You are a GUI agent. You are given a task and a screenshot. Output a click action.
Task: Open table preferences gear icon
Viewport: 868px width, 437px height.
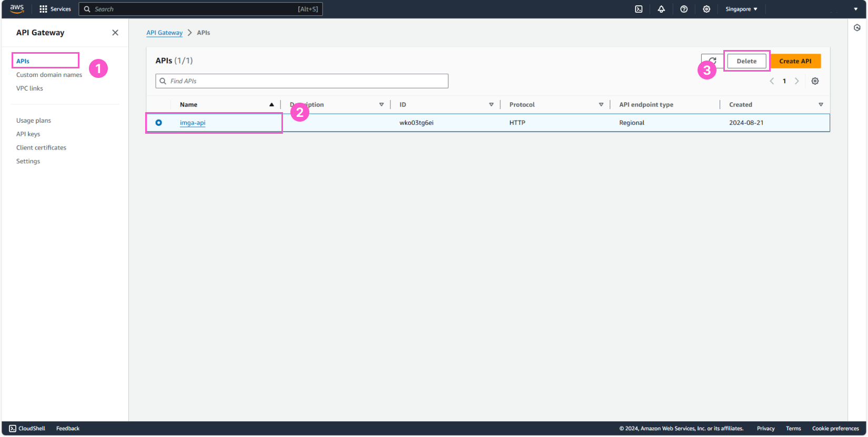point(815,81)
